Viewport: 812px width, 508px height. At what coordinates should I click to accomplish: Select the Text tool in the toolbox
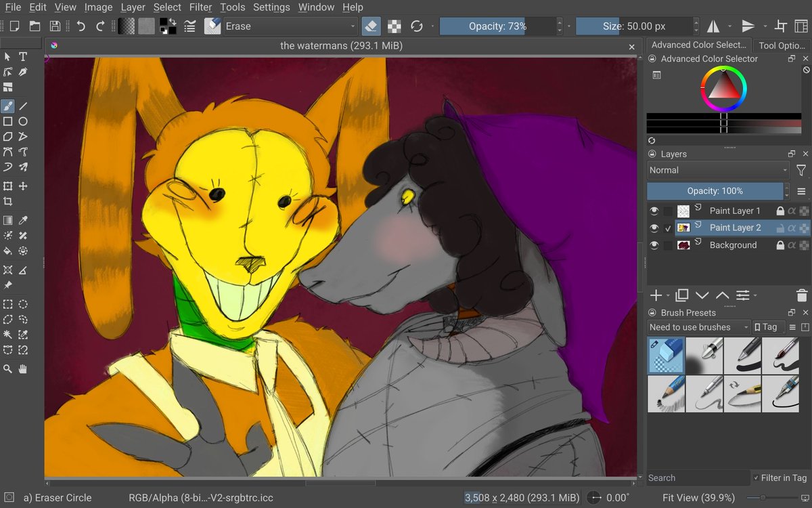coord(23,56)
